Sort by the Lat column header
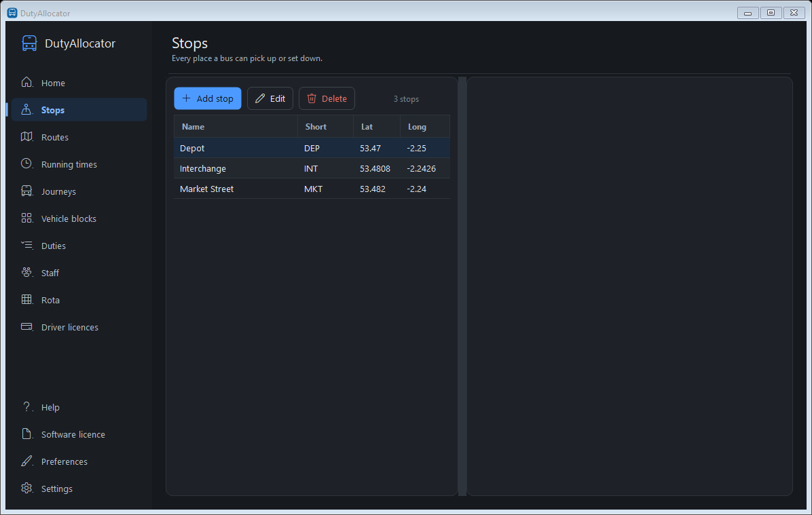Viewport: 812px width, 515px height. (x=377, y=126)
